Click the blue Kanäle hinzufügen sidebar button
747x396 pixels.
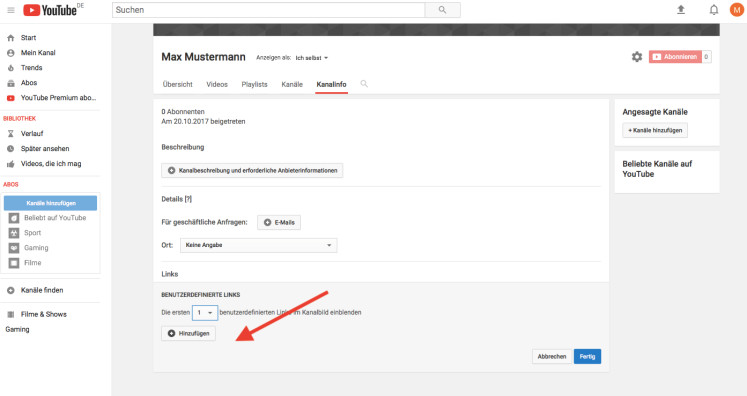50,203
